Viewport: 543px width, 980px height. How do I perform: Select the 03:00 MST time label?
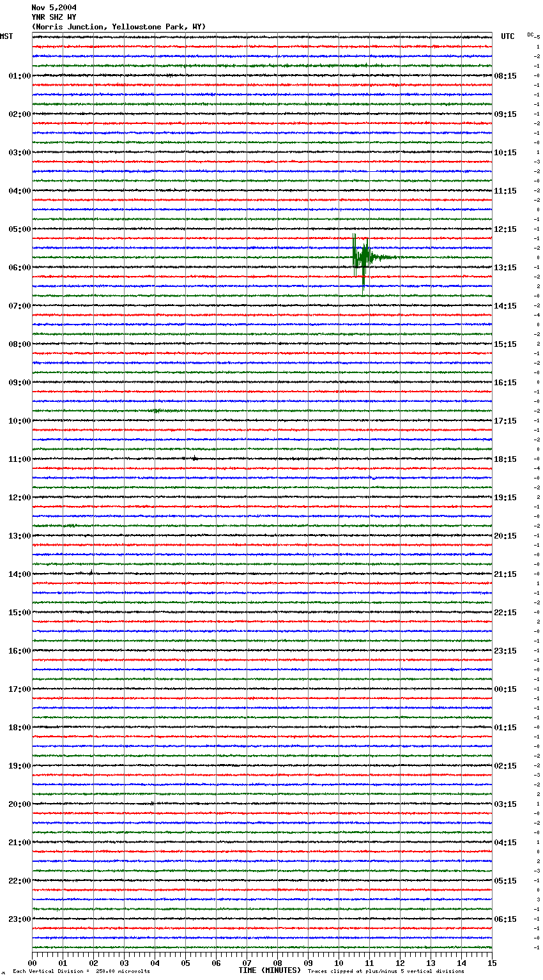pyautogui.click(x=20, y=153)
